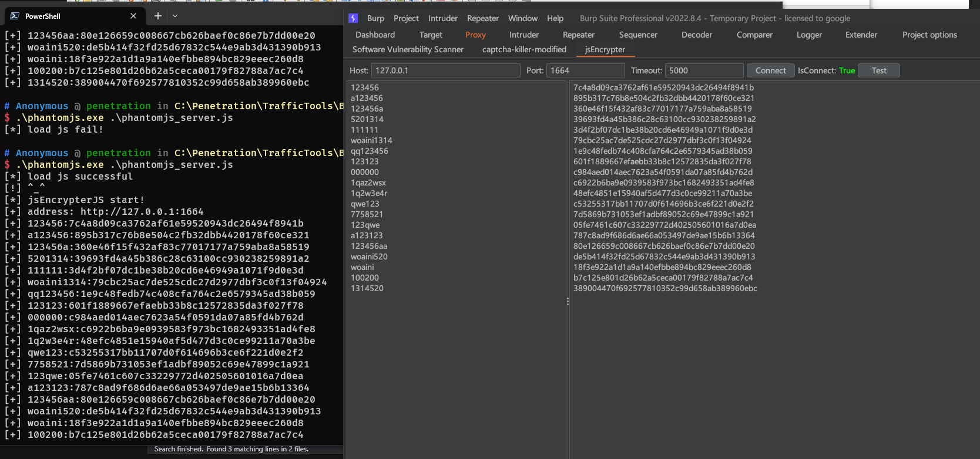This screenshot has height=459, width=980.
Task: Open the Project options tab
Action: [x=929, y=35]
